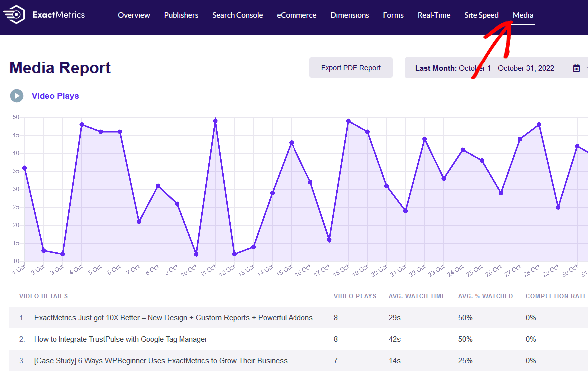Viewport: 588px width, 372px height.
Task: Select the 15 Oct data point on chart
Action: 292,142
